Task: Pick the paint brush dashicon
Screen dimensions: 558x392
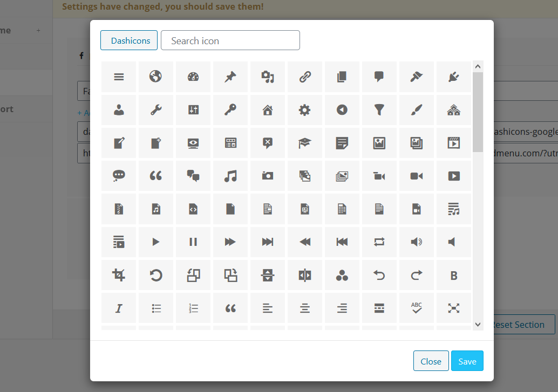Action: point(417,110)
